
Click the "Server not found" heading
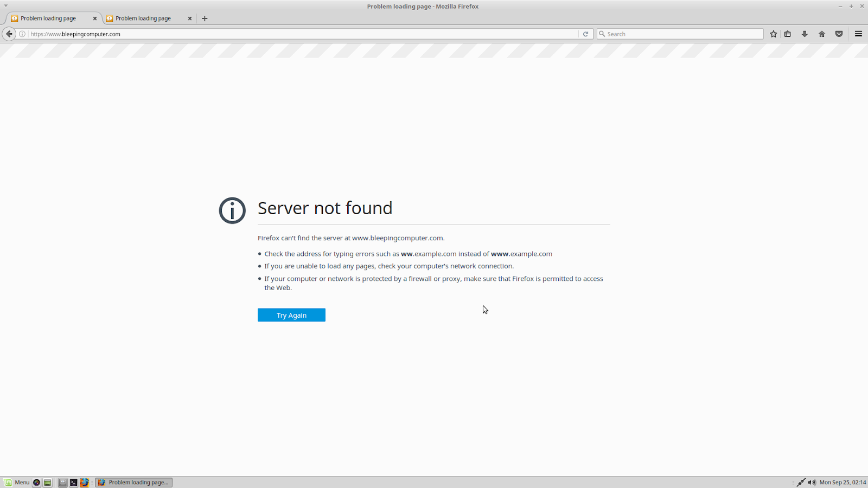coord(325,208)
